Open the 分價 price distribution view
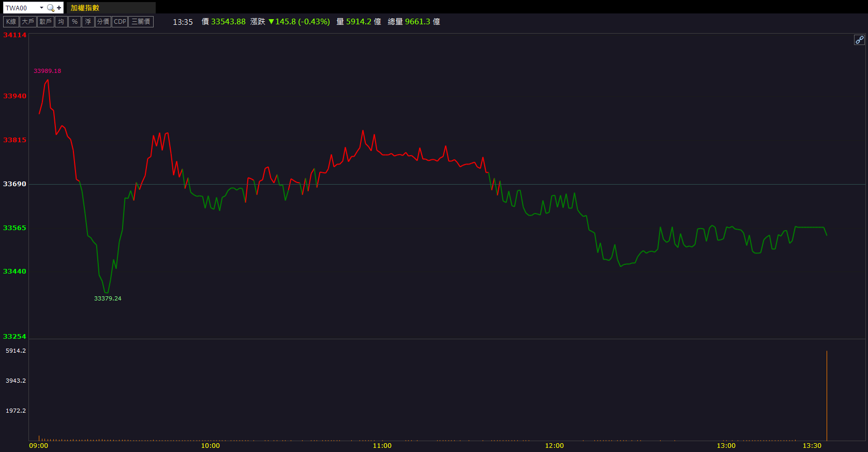Screen dimensions: 868x452 coord(103,22)
